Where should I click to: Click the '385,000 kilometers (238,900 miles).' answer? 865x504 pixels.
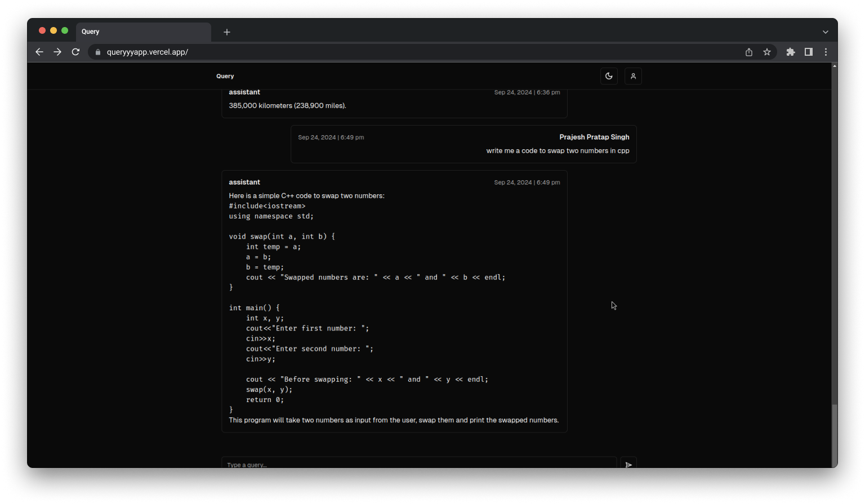coord(287,106)
